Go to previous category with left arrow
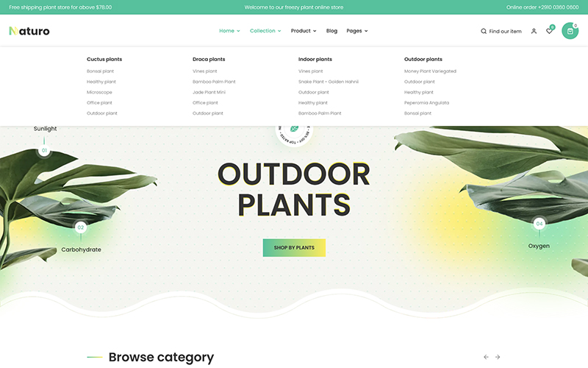The width and height of the screenshot is (588, 368). 486,357
